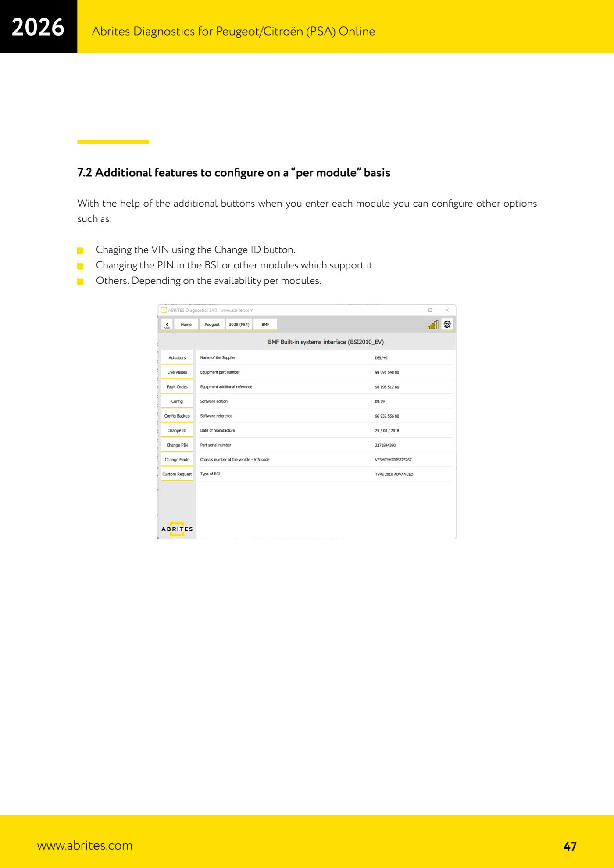
Task: Click the software edition value 09.79
Action: [380, 401]
